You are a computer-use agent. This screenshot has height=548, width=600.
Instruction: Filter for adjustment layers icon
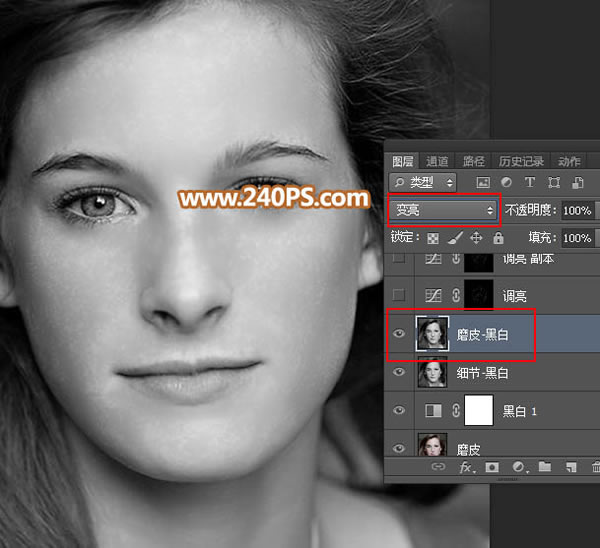click(x=506, y=182)
